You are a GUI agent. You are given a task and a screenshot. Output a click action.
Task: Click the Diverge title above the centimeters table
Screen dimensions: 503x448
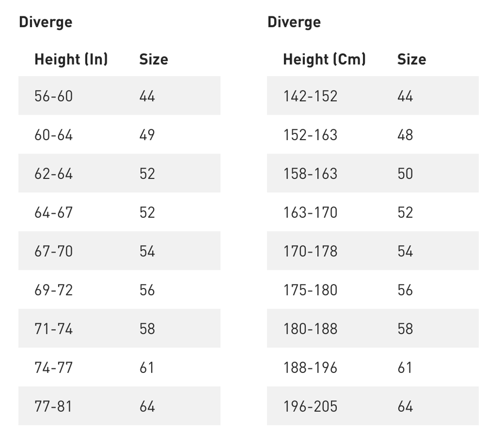(x=294, y=22)
